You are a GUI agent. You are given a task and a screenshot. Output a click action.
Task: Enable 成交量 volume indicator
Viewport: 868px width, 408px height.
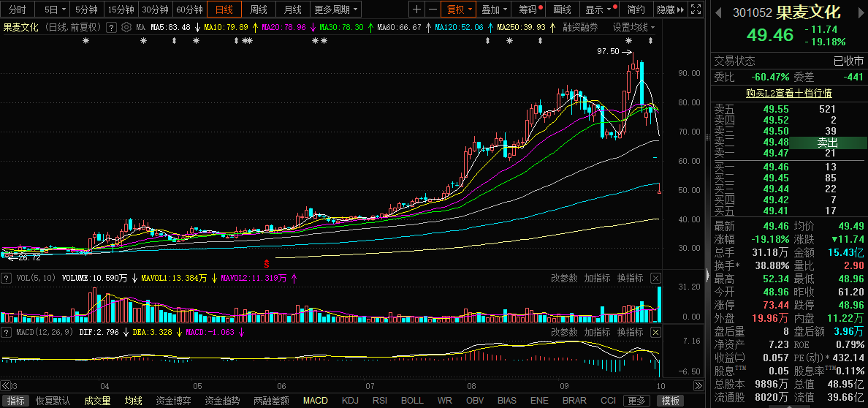click(x=97, y=401)
